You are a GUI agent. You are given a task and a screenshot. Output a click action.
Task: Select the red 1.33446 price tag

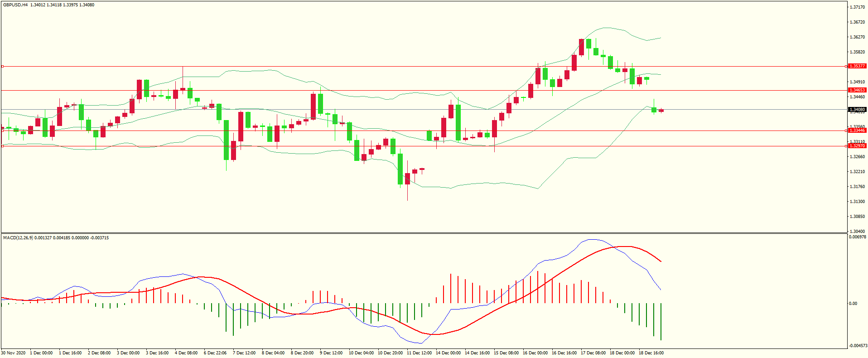point(857,131)
